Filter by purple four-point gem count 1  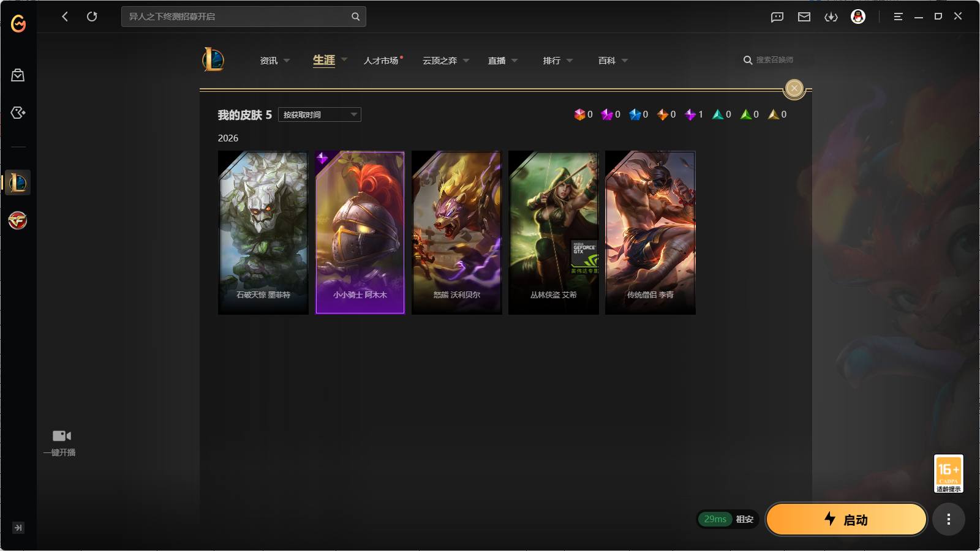coord(694,114)
